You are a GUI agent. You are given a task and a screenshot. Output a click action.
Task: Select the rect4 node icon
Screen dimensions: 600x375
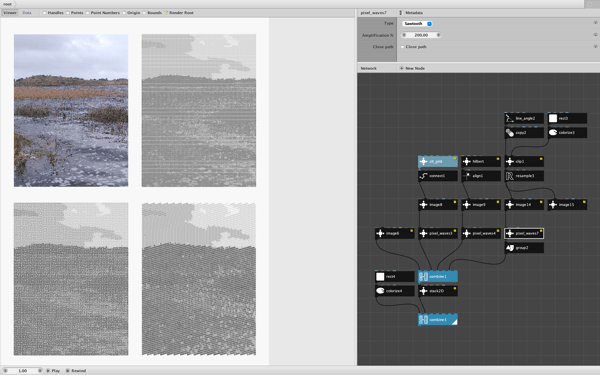point(380,277)
